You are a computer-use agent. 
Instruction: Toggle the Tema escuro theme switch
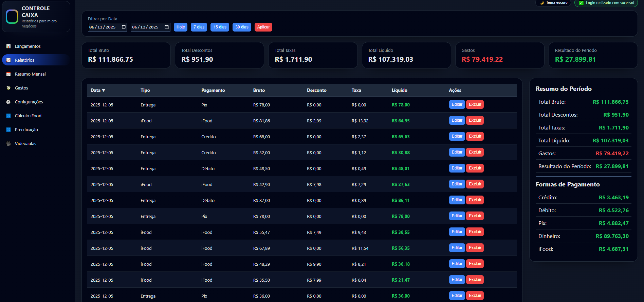(553, 3)
